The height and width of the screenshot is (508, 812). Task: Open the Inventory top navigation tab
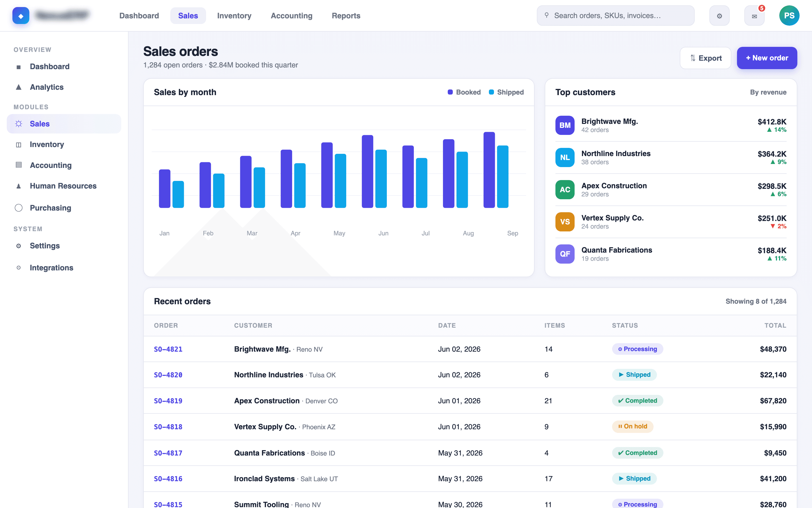click(234, 16)
